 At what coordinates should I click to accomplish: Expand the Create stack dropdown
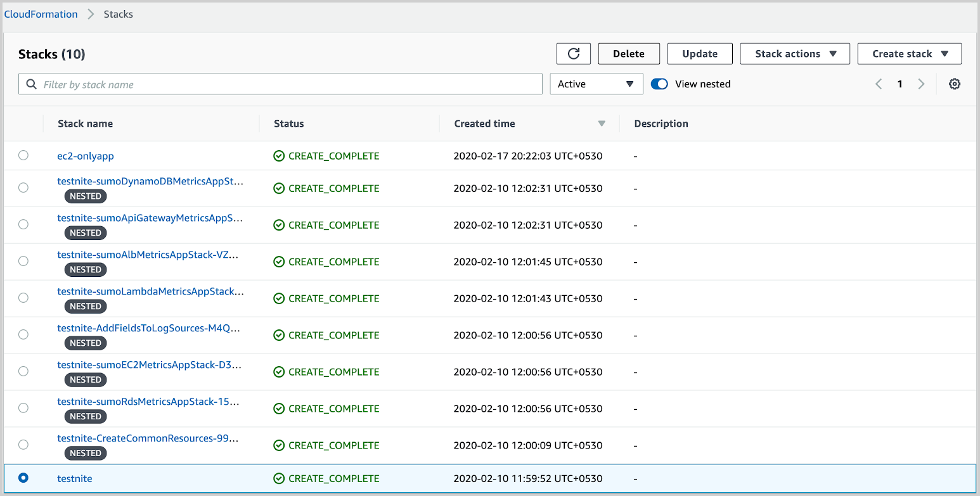909,54
